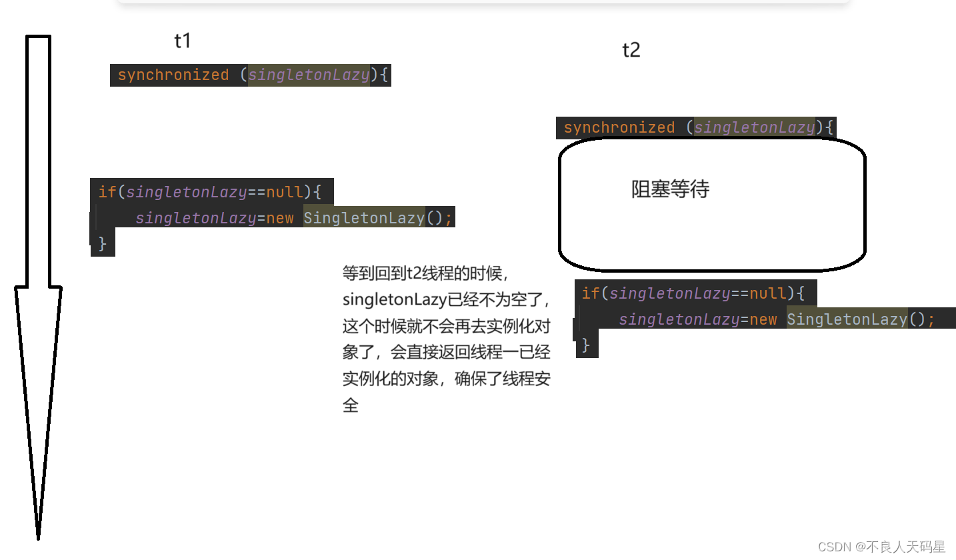Click the line "singletonLazy已经不为空了，"
Image resolution: width=956 pixels, height=560 pixels.
(x=447, y=300)
